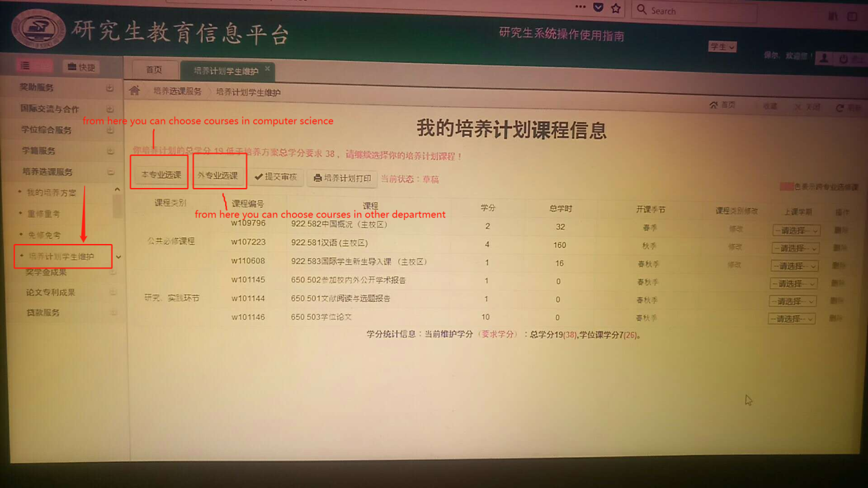
Task: Click 修改 for course w109796
Action: tap(736, 229)
